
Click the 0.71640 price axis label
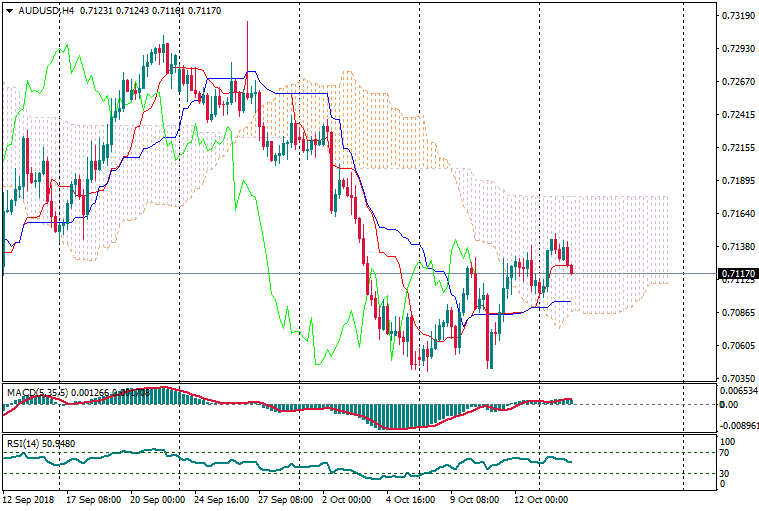[x=738, y=214]
